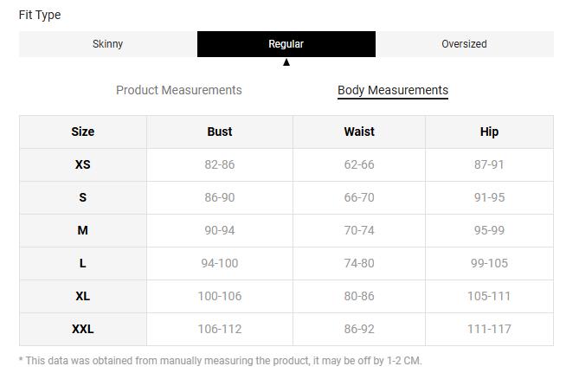Screen dimensions: 579x392
Task: Click the Size column header
Action: pyautogui.click(x=83, y=132)
